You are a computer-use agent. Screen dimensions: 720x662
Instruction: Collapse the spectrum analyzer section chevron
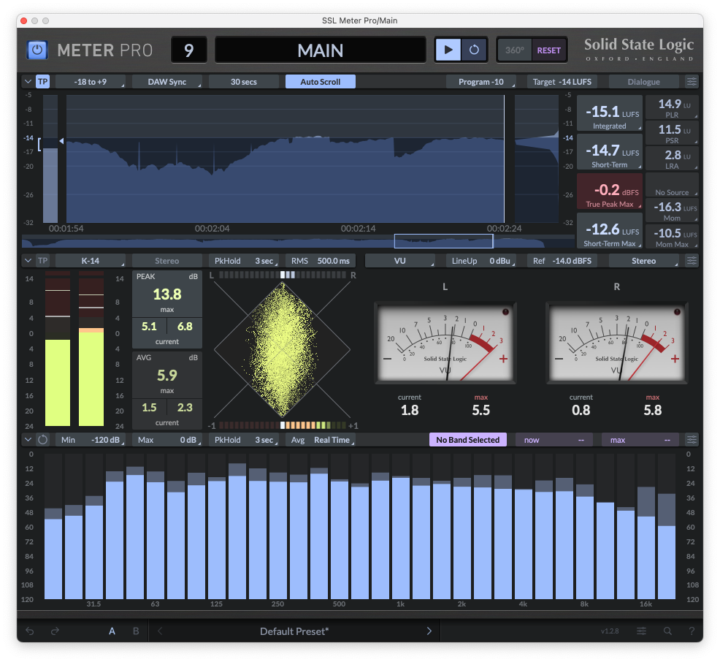(28, 439)
